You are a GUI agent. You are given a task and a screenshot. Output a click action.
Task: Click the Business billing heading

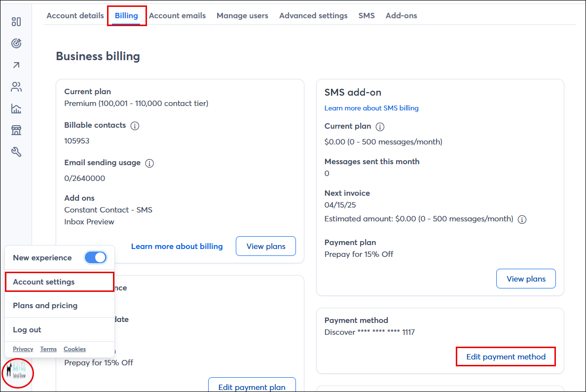pos(98,56)
